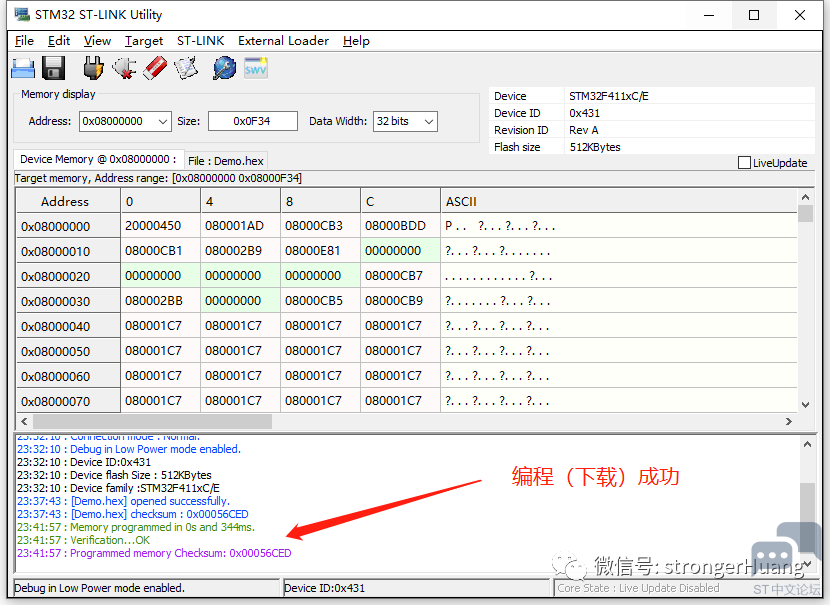The width and height of the screenshot is (830, 605).
Task: Open the File menu
Action: click(x=24, y=41)
